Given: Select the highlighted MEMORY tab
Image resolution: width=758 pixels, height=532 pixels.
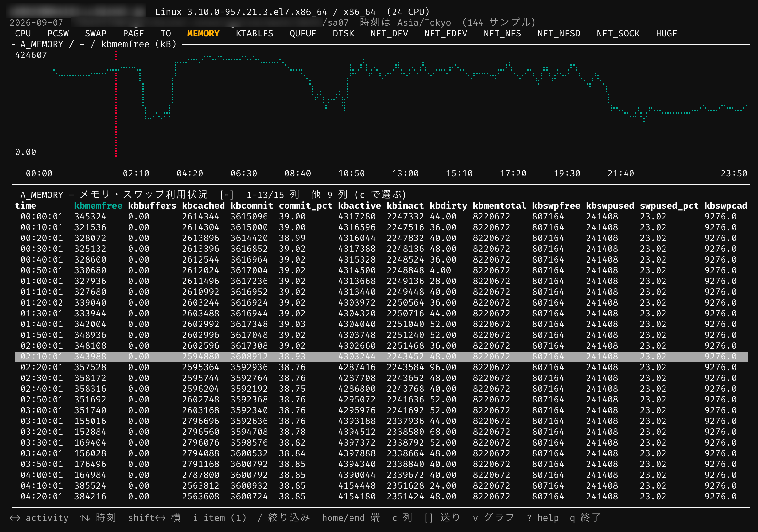Looking at the screenshot, I should 203,33.
